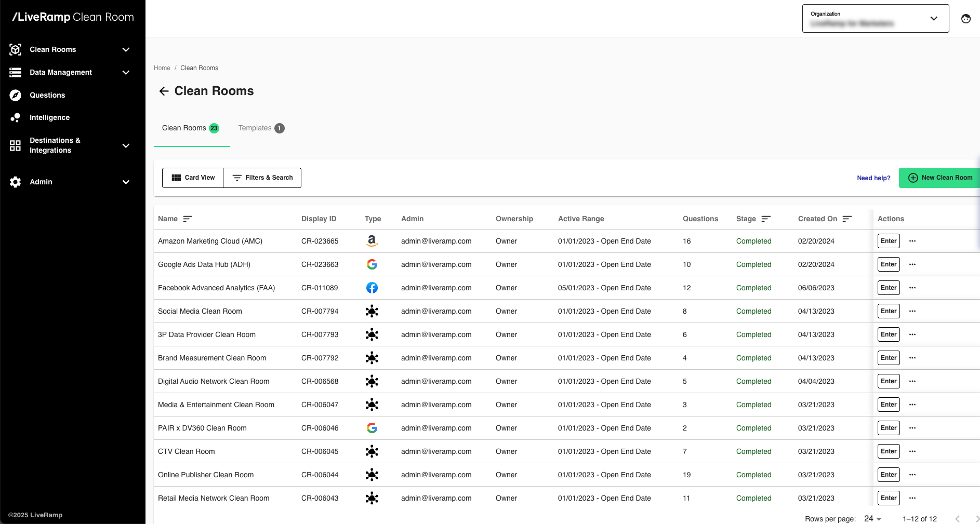Open the Home breadcrumb link
Screen dimensions: 980x524
click(x=162, y=68)
